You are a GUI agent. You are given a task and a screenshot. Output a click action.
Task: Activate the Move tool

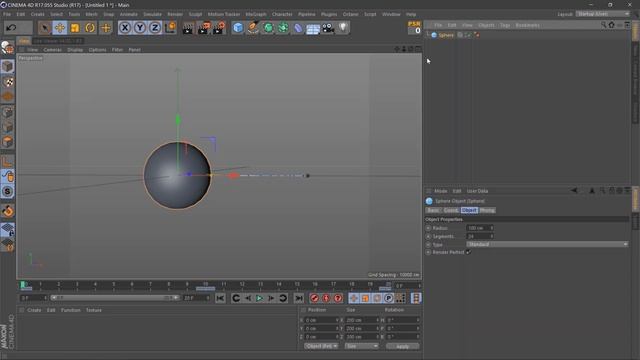point(60,28)
